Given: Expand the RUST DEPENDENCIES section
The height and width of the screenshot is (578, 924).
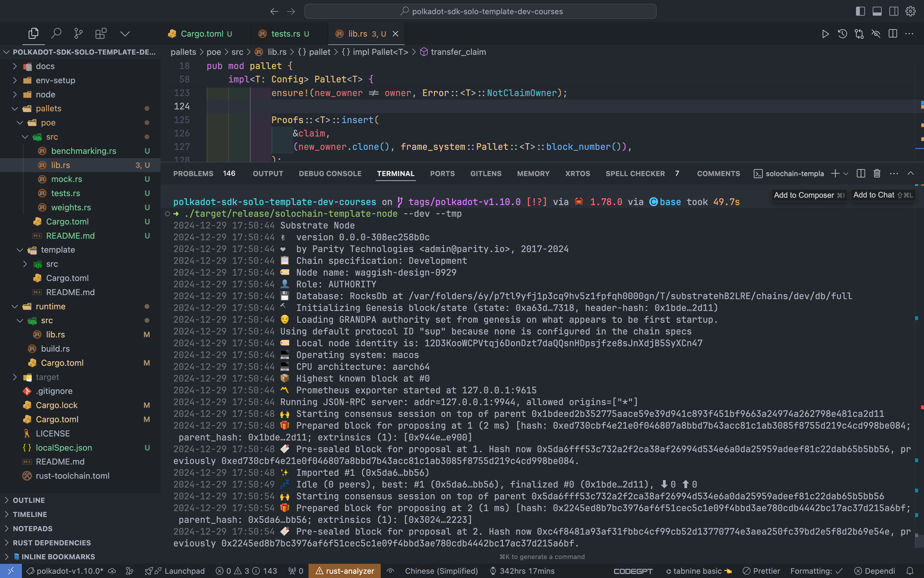Looking at the screenshot, I should click(x=80, y=543).
